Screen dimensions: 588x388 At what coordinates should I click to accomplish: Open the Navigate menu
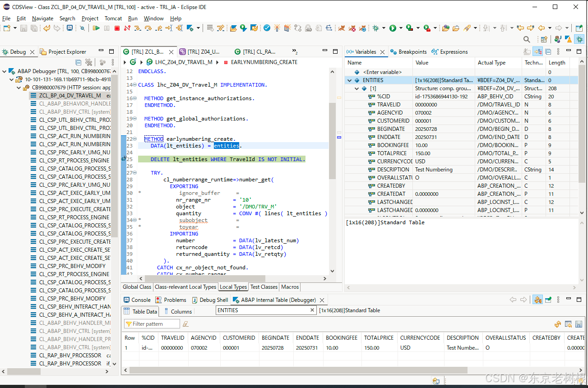pos(42,18)
